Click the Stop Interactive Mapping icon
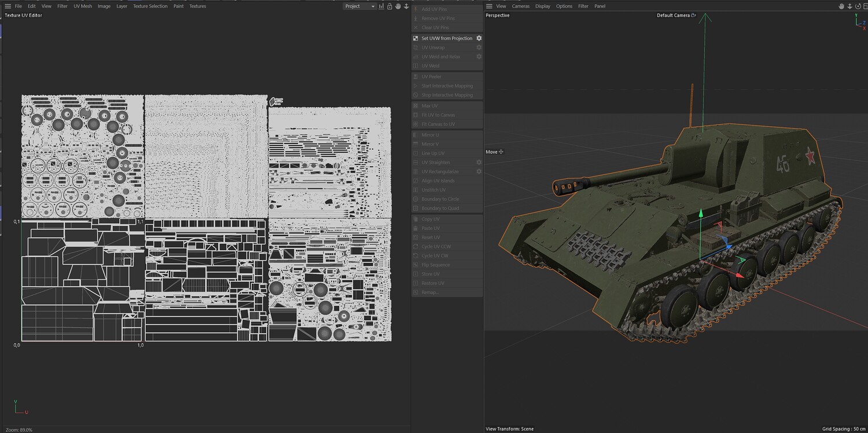Viewport: 868px width, 433px height. (x=415, y=95)
